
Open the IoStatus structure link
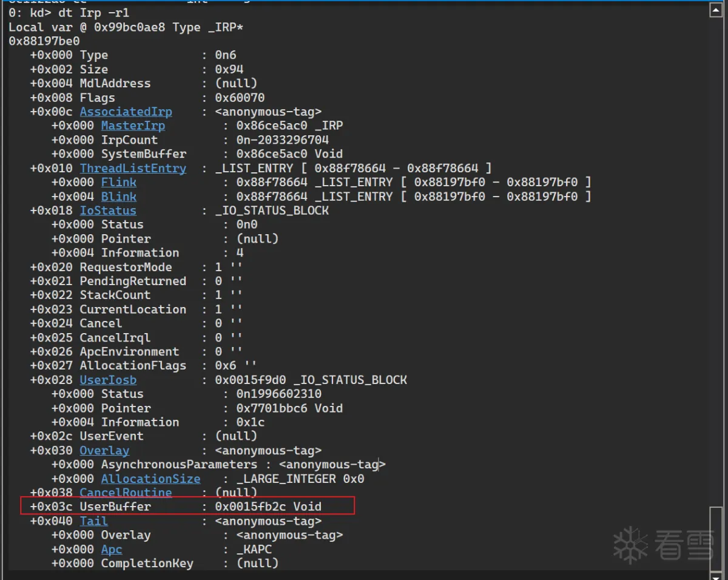[x=108, y=211]
